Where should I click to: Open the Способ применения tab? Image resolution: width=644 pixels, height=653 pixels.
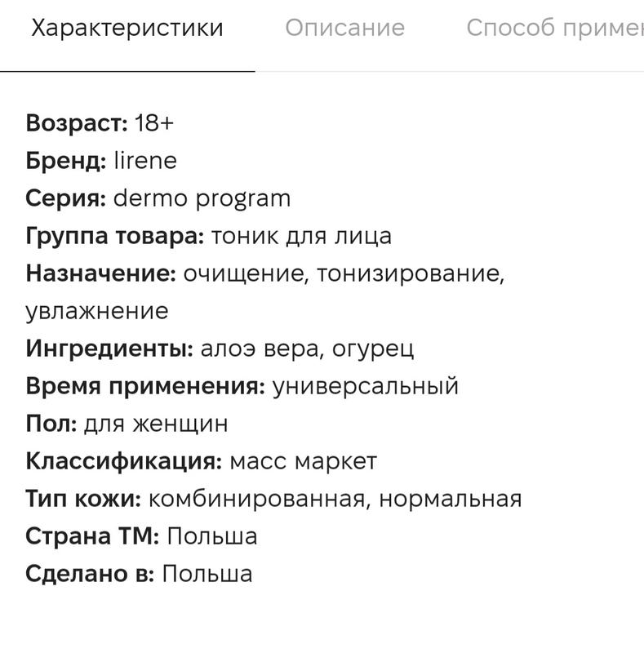tap(554, 28)
